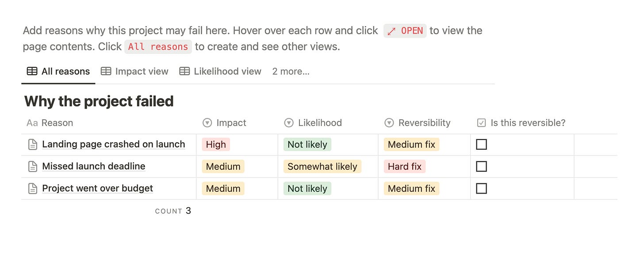
Task: Switch to the Impact view tab
Action: [141, 71]
